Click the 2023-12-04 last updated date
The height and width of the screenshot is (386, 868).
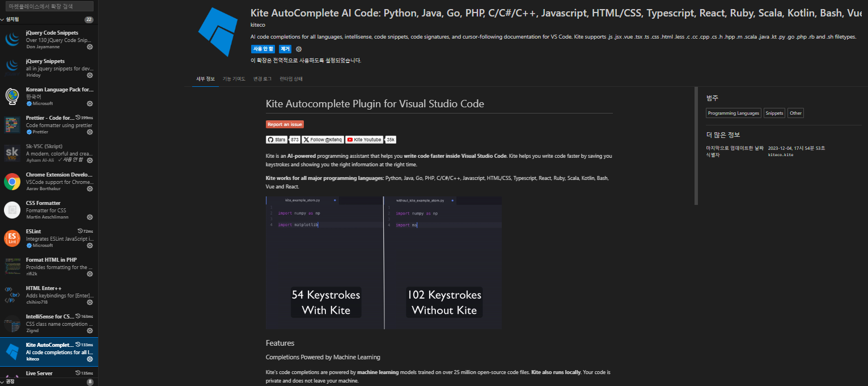[x=797, y=148]
